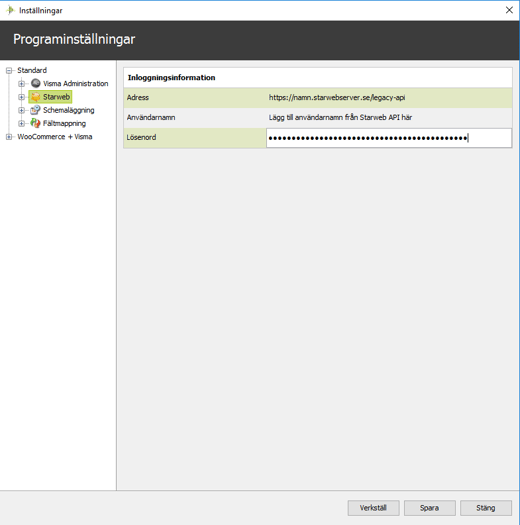Click the Verkställ button
The height and width of the screenshot is (525, 520).
click(x=373, y=508)
